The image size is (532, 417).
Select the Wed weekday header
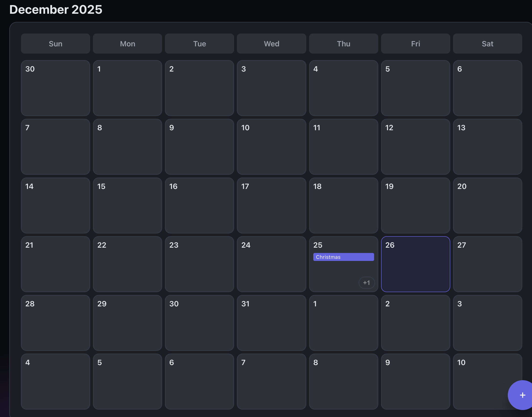pos(271,44)
